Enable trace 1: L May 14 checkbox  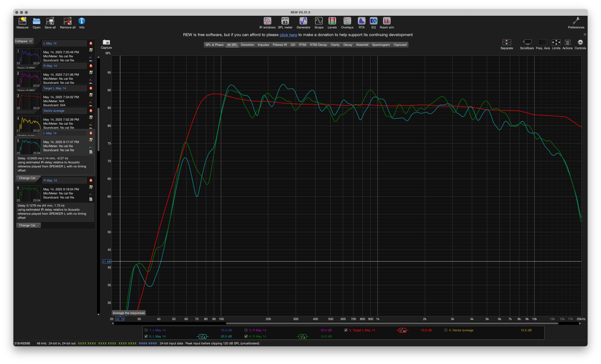(x=146, y=330)
